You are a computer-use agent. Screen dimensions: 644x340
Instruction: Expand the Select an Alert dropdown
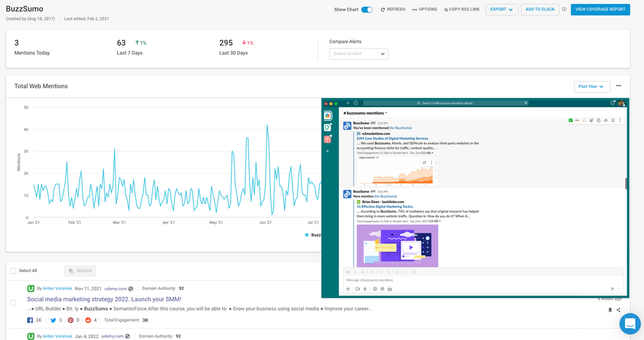(x=358, y=54)
